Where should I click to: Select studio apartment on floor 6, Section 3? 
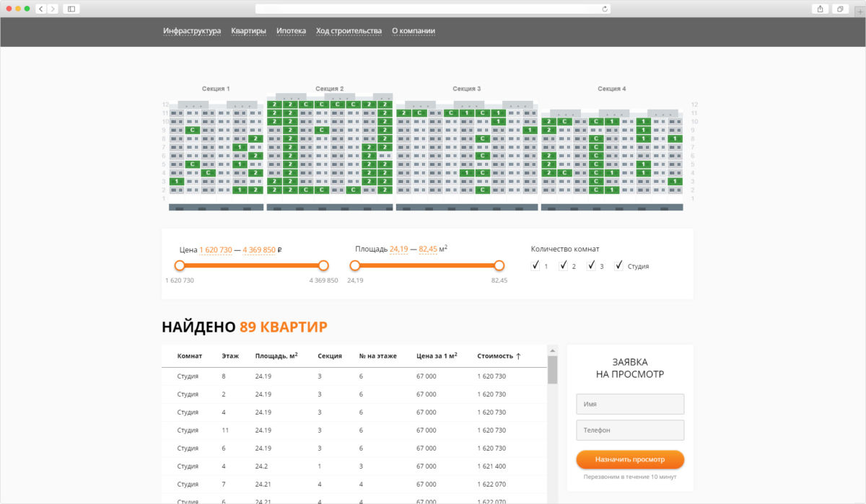[x=483, y=156]
